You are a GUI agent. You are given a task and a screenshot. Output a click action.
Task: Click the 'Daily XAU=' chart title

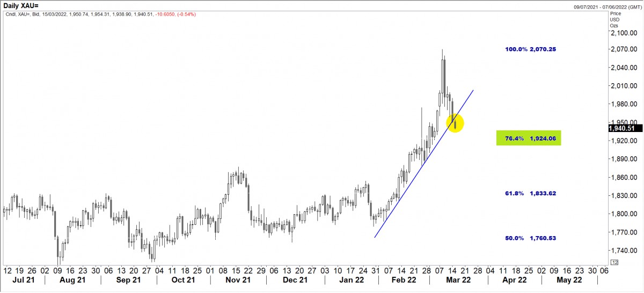(x=21, y=5)
